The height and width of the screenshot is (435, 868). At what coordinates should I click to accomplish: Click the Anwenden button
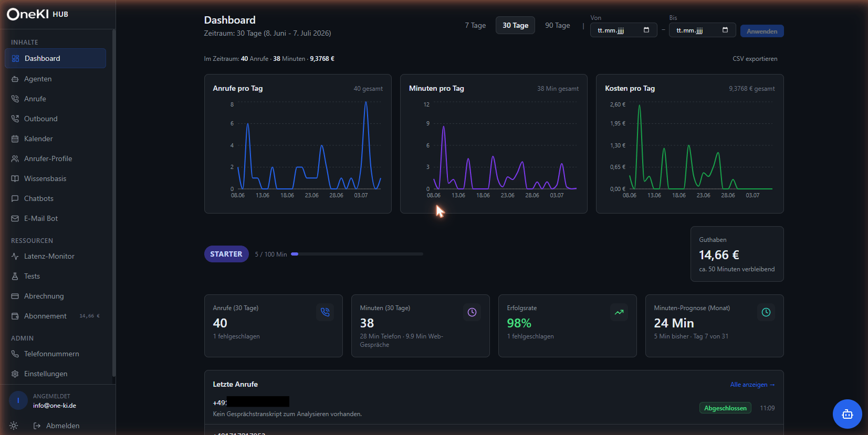pyautogui.click(x=762, y=31)
